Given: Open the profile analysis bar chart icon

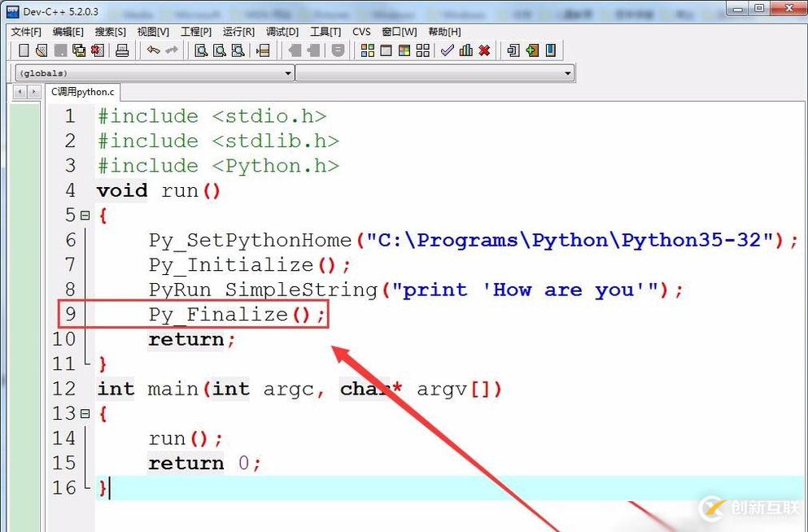Looking at the screenshot, I should (465, 50).
